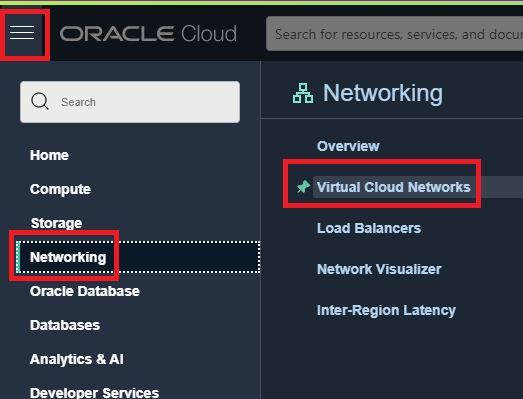Launch Network Visualizer
The height and width of the screenshot is (399, 523).
point(379,269)
